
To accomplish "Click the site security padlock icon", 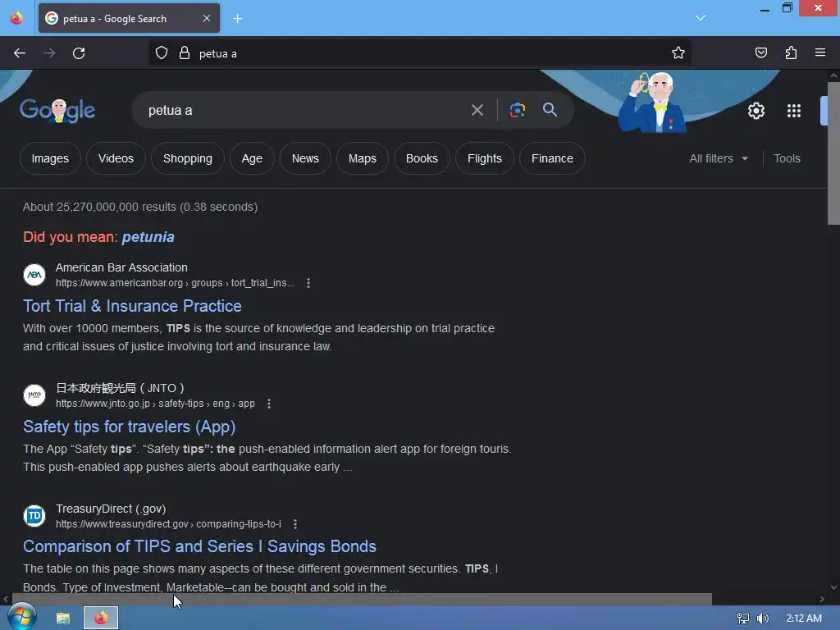I will click(x=185, y=53).
